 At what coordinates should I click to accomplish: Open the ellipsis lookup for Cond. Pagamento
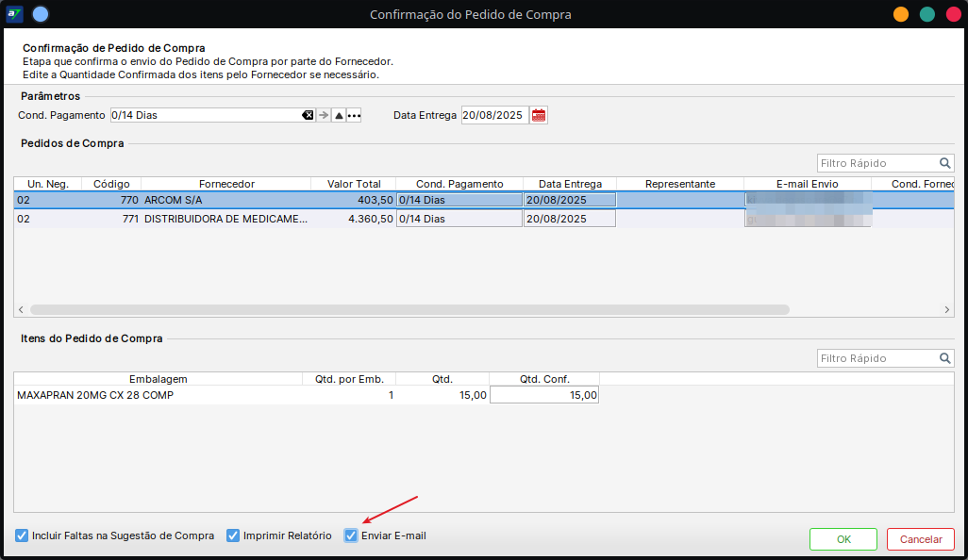click(354, 115)
